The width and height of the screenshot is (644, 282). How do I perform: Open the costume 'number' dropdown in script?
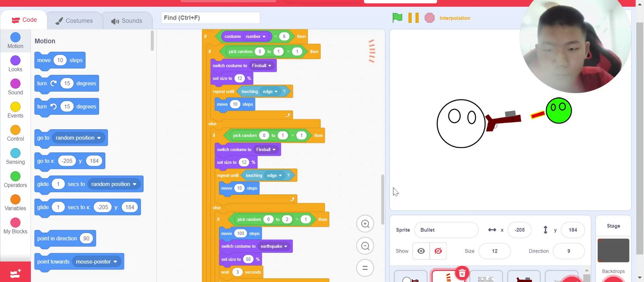(x=256, y=36)
